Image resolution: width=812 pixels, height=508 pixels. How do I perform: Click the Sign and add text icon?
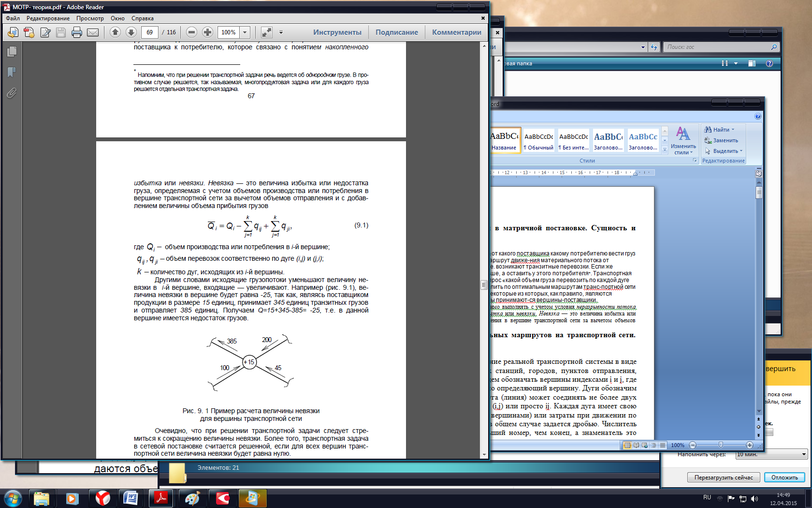[x=45, y=32]
